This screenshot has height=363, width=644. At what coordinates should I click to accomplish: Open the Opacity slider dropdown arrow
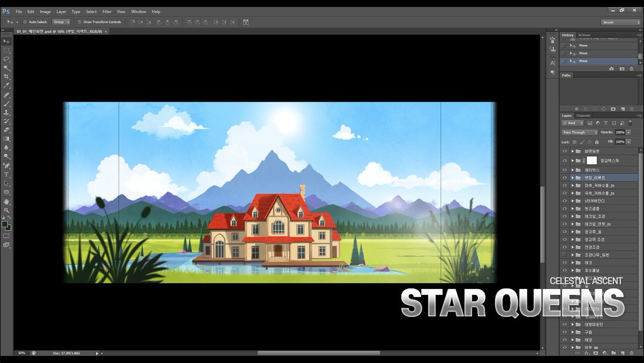[x=628, y=132]
